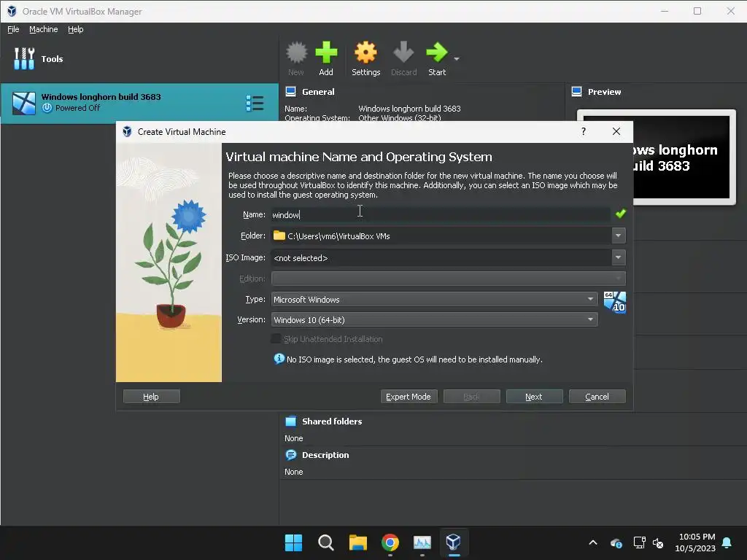The width and height of the screenshot is (747, 560).
Task: Click the "None" text under Shared folders
Action: (x=293, y=438)
